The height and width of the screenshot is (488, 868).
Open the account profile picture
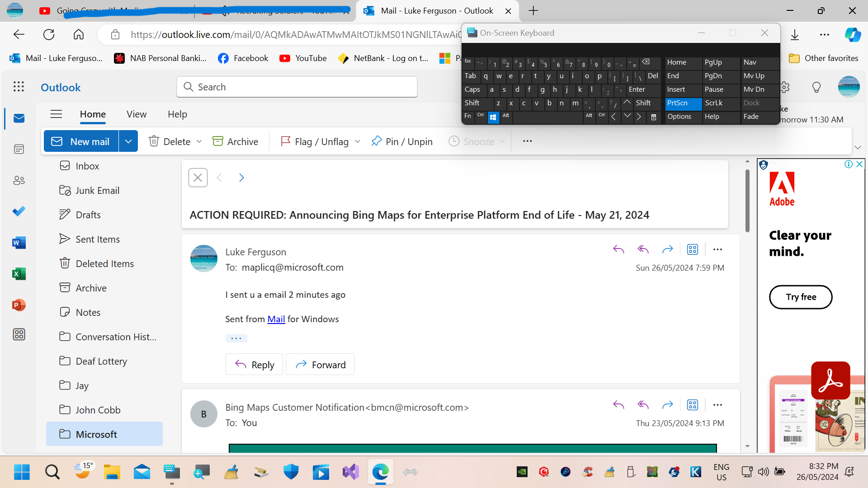point(849,87)
